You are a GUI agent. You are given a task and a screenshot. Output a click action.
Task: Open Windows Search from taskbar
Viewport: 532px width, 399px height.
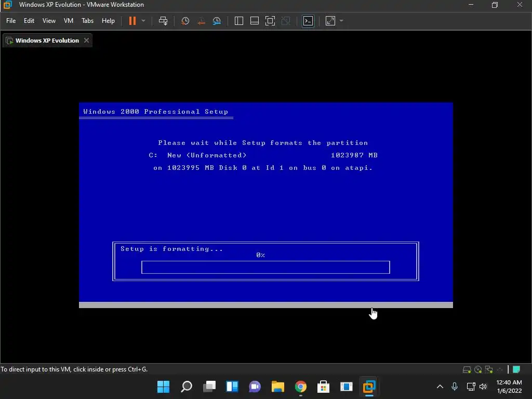point(187,387)
